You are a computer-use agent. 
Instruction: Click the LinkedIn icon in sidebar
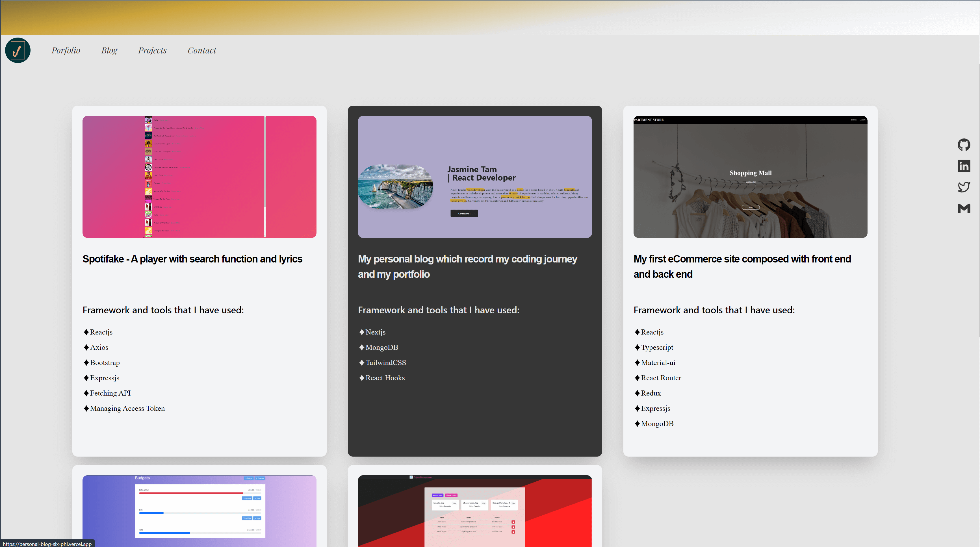[964, 166]
